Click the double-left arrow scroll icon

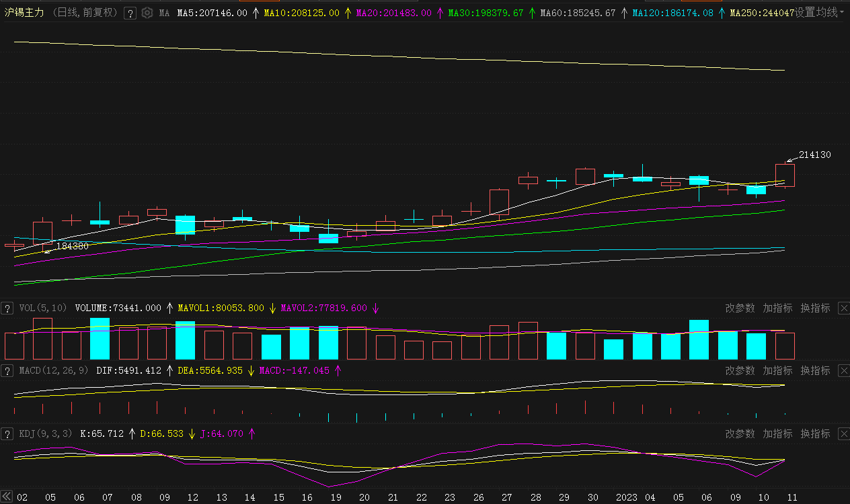(x=7, y=497)
